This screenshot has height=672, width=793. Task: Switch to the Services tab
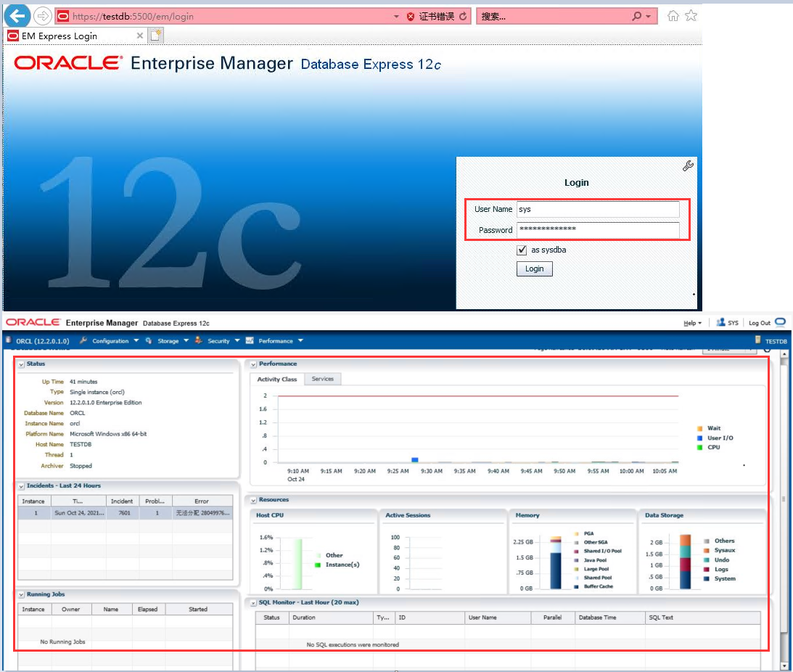coord(323,379)
